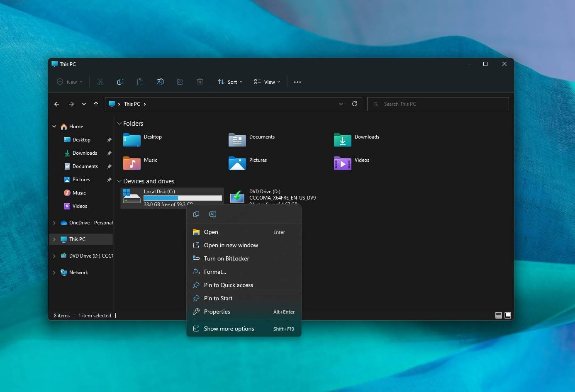Click the Delete trash icon in the toolbar

point(200,82)
